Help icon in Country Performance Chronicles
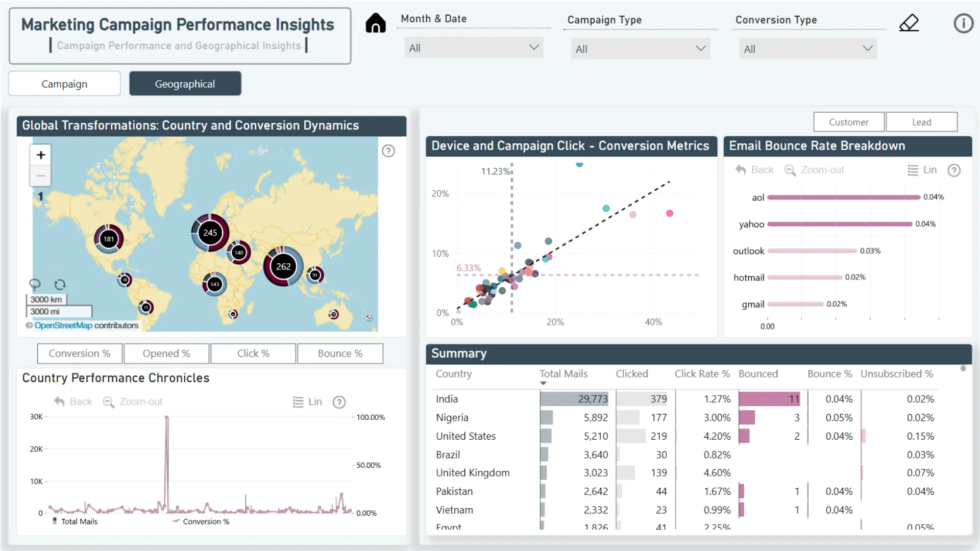Viewport: 980px width, 551px height. tap(339, 403)
